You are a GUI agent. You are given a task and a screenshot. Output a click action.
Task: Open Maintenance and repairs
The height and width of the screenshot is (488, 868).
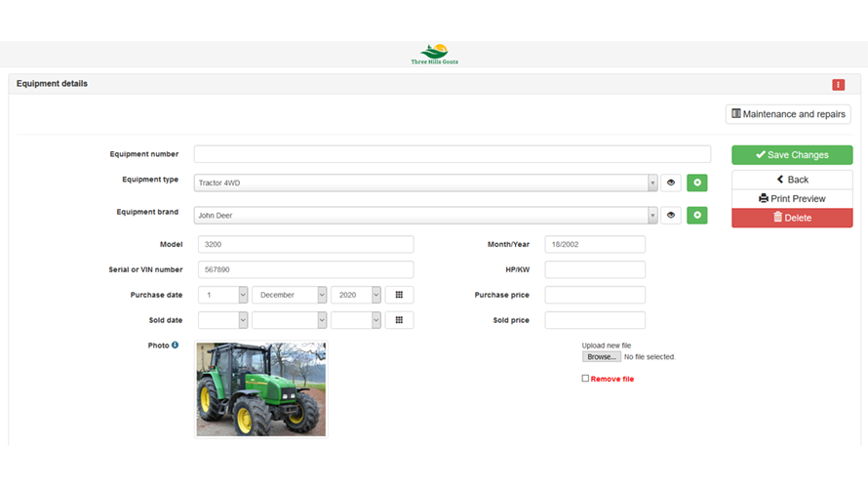788,114
